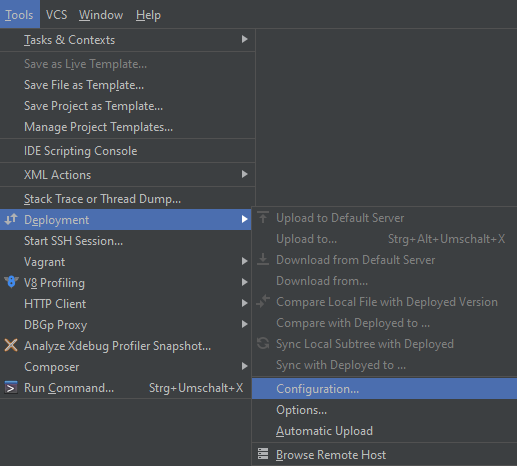Click the V8 Profiling bee icon
The height and width of the screenshot is (466, 517).
11,282
